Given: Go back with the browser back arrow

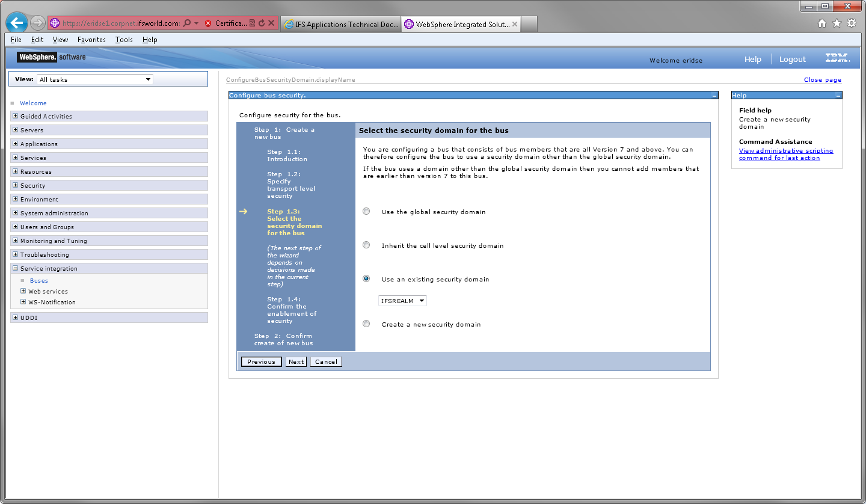Looking at the screenshot, I should (x=17, y=23).
